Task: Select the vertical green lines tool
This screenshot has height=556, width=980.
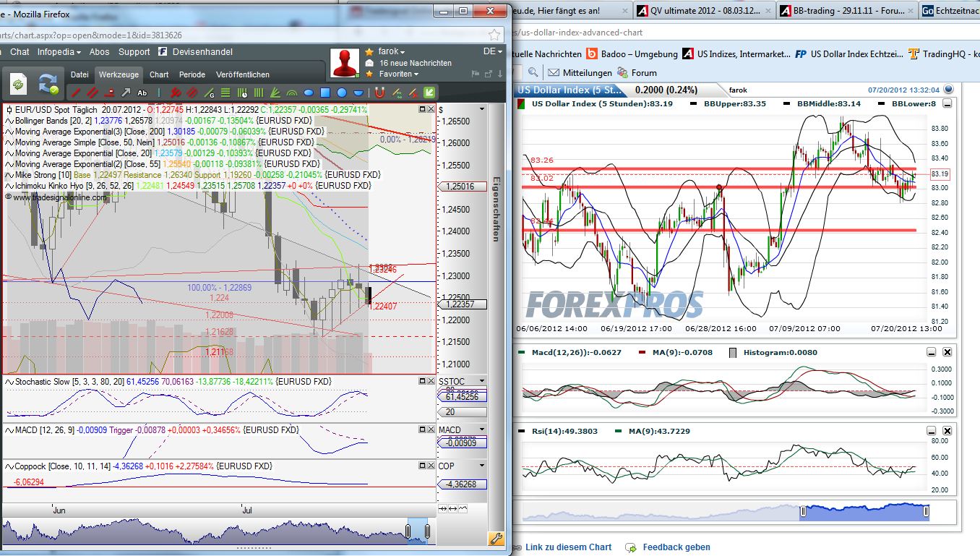Action: tap(259, 93)
